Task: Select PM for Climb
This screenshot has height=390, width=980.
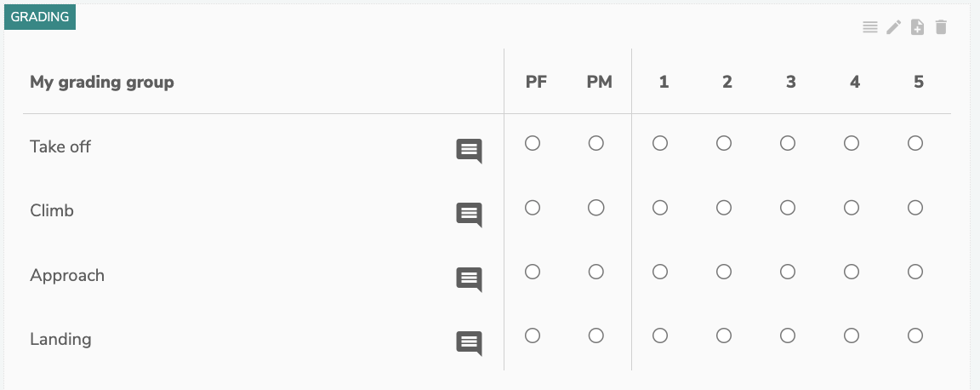Action: coord(596,207)
